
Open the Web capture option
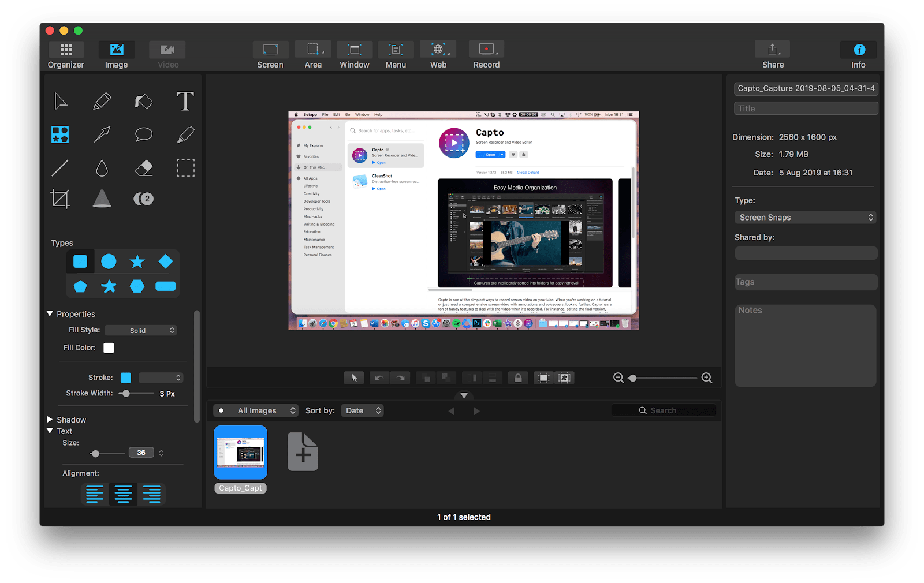(x=438, y=55)
